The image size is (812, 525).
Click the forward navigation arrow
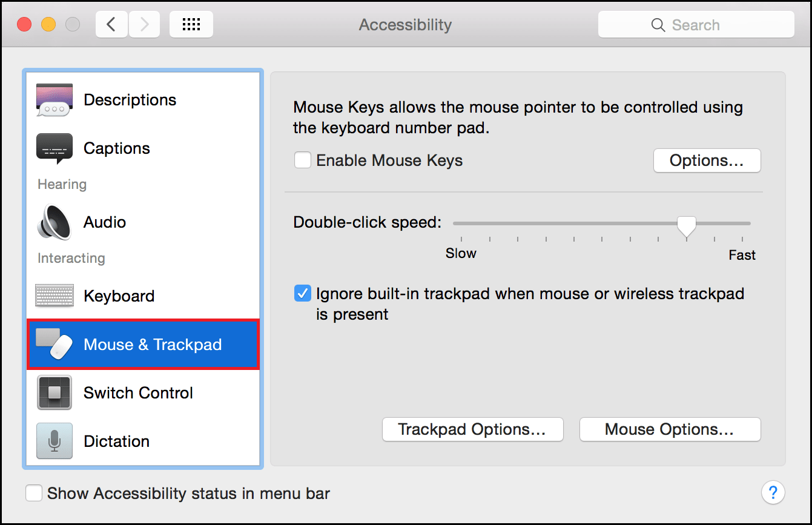pos(144,24)
